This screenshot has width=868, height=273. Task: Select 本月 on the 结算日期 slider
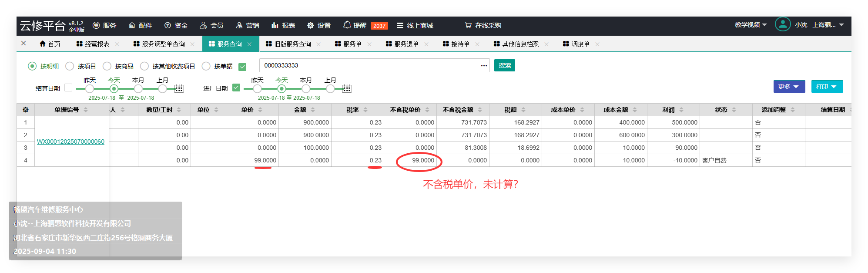pyautogui.click(x=138, y=89)
